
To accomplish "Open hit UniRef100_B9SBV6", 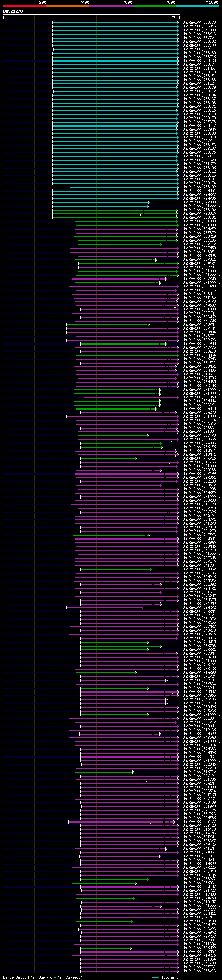I will tap(199, 26).
